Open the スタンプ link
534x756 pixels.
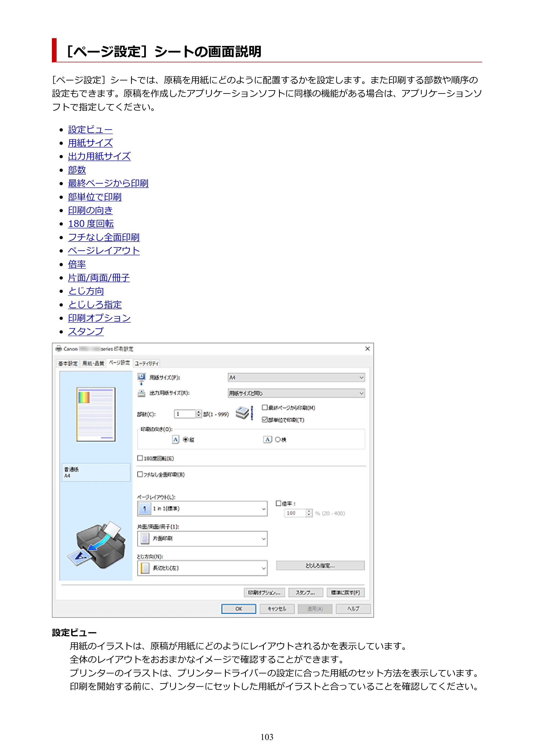(x=86, y=332)
